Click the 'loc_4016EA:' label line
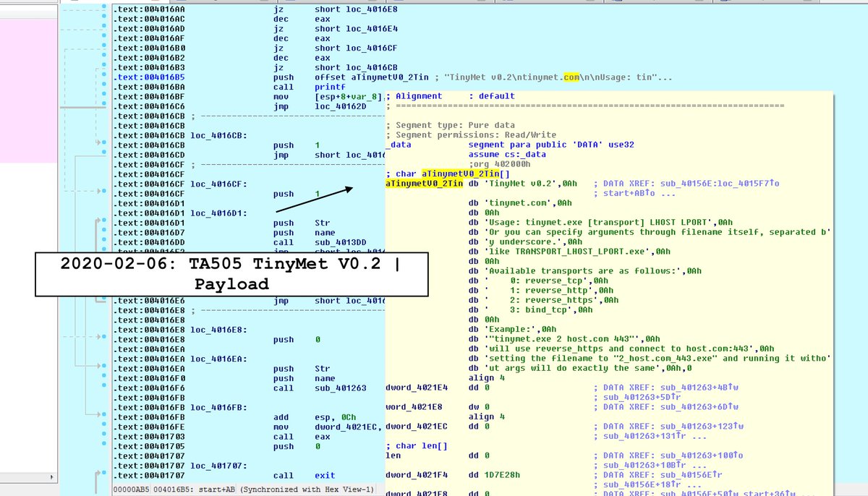This screenshot has height=496, width=868. pyautogui.click(x=218, y=359)
